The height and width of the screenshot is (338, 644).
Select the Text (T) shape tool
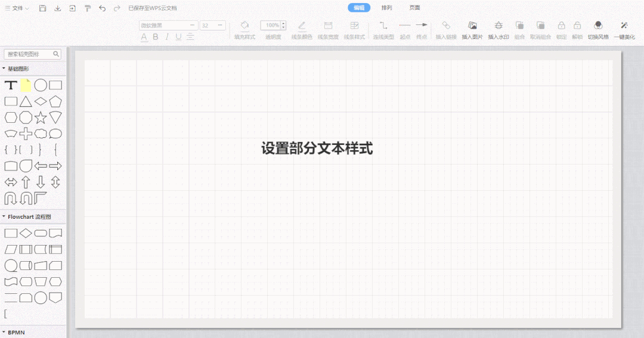(11, 85)
